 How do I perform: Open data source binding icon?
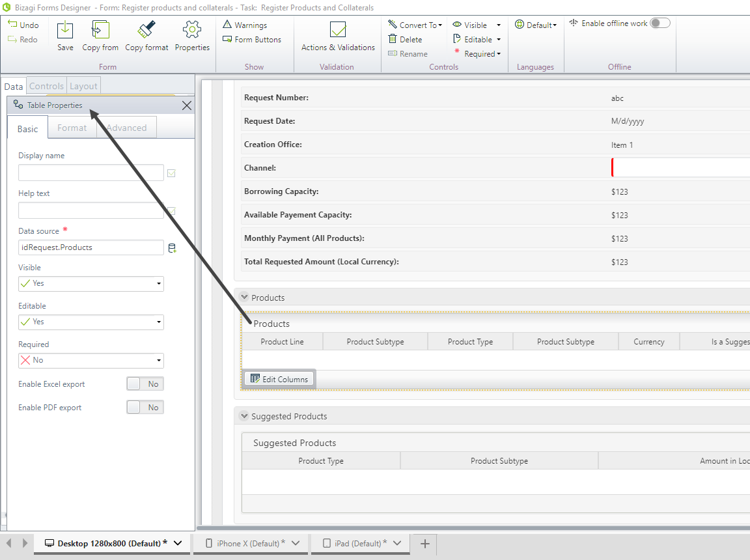(x=172, y=247)
